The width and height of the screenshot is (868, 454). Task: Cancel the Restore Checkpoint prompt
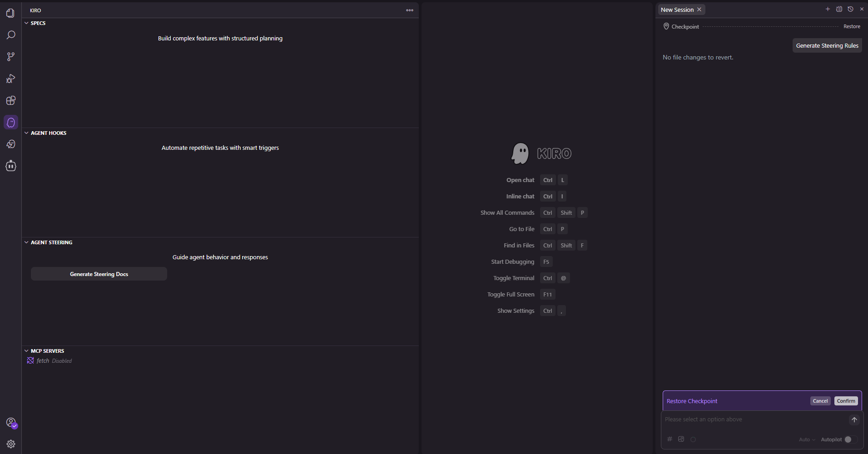(x=820, y=401)
